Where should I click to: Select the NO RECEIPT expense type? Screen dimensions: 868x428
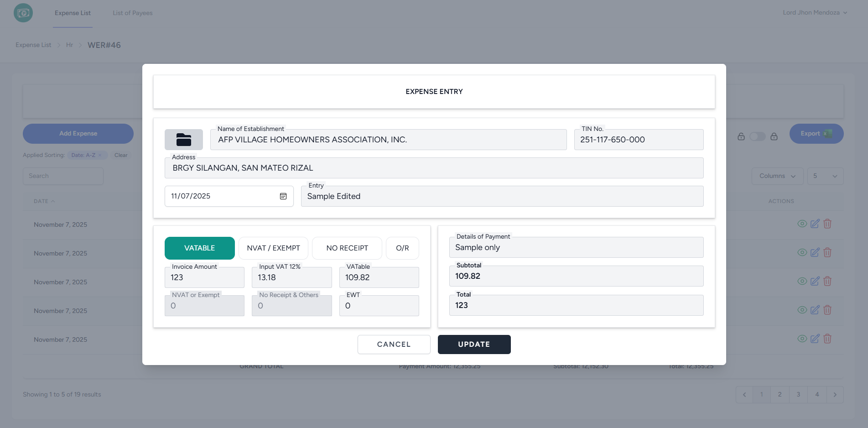[x=347, y=248]
